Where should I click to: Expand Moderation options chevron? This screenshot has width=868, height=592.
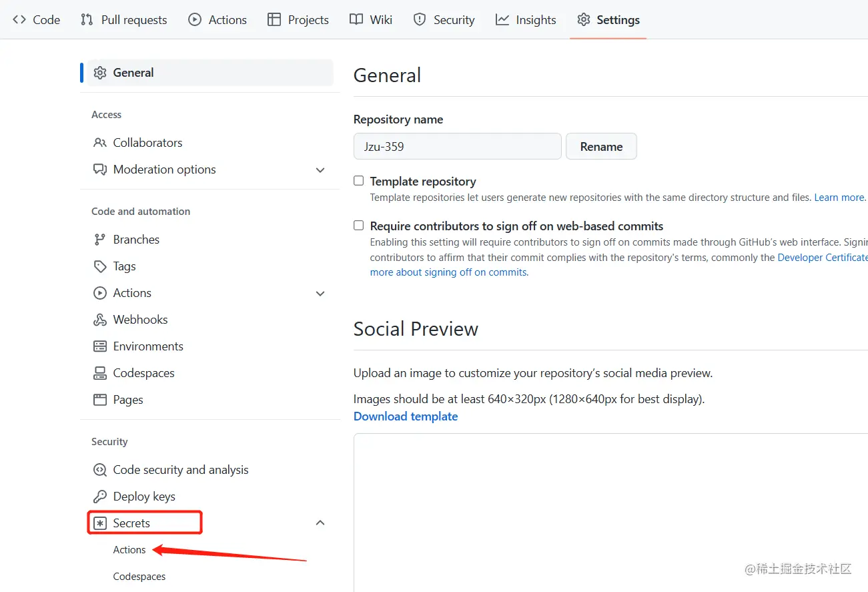click(x=320, y=170)
